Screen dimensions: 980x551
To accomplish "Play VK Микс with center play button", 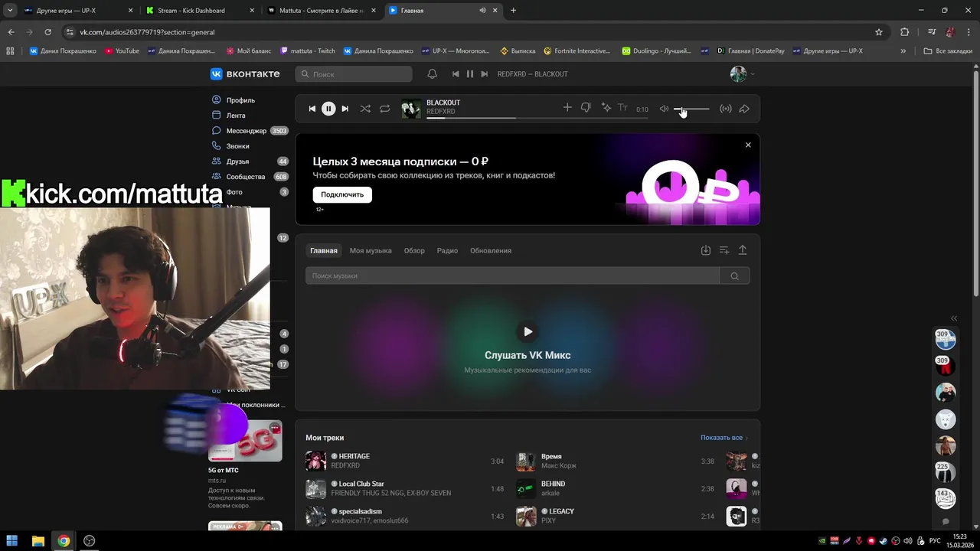I will [528, 331].
